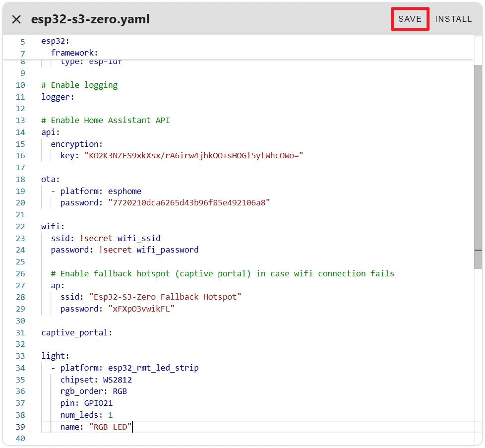Viewport: 485px width, 448px height.
Task: Click line number 14 in the gutter
Action: click(20, 132)
